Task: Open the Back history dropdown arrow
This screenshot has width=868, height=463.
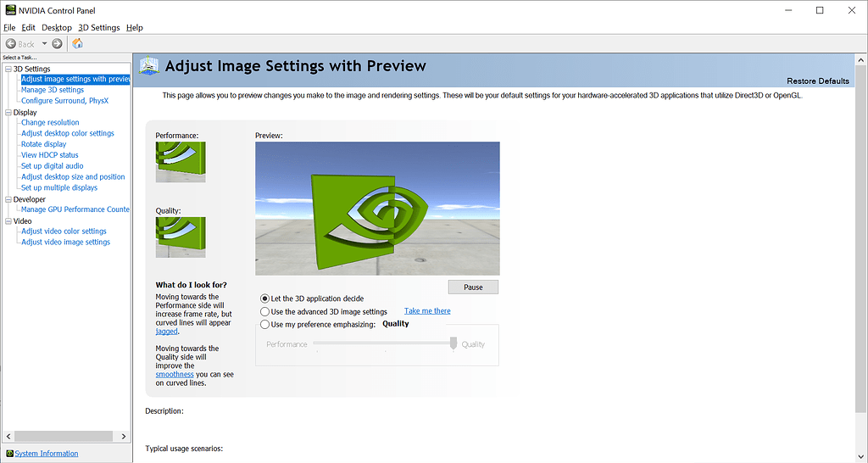Action: coord(43,44)
